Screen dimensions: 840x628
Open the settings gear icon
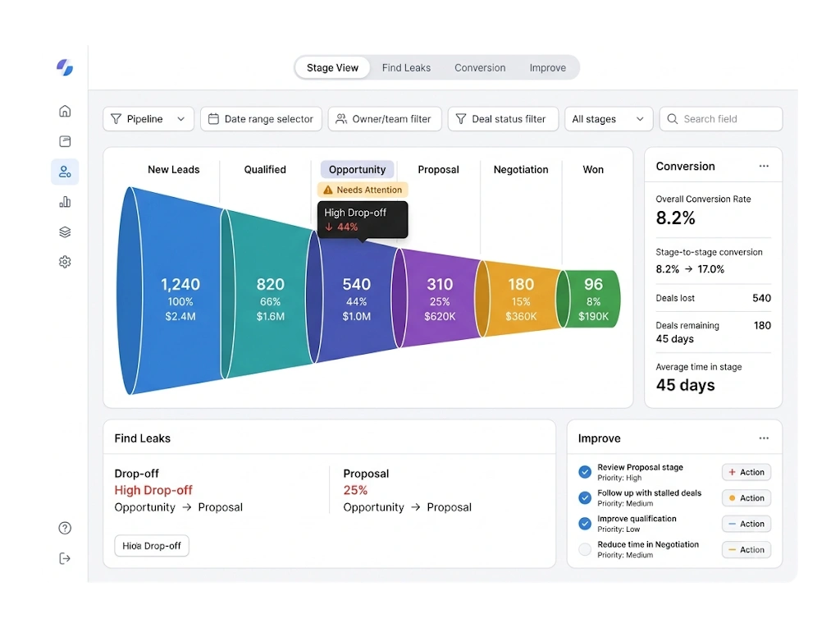65,262
